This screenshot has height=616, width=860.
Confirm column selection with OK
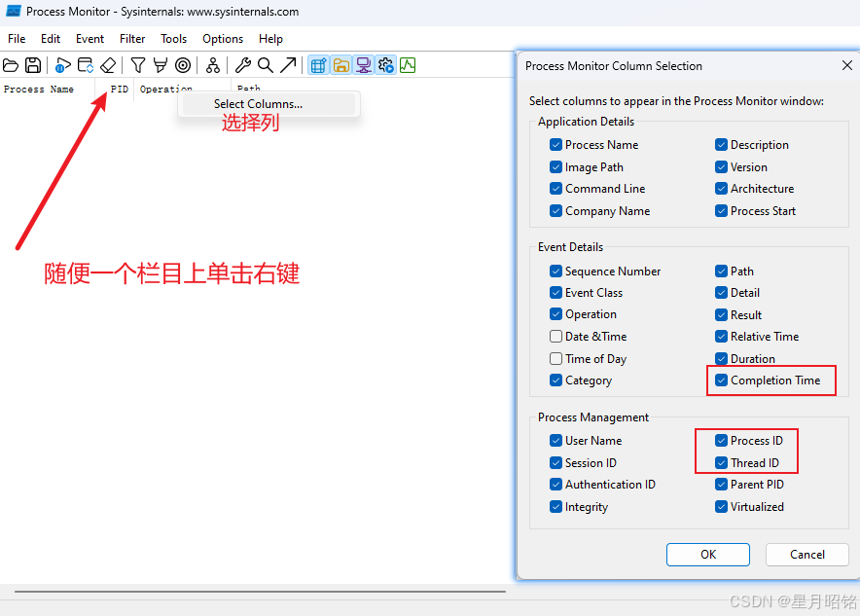[708, 555]
